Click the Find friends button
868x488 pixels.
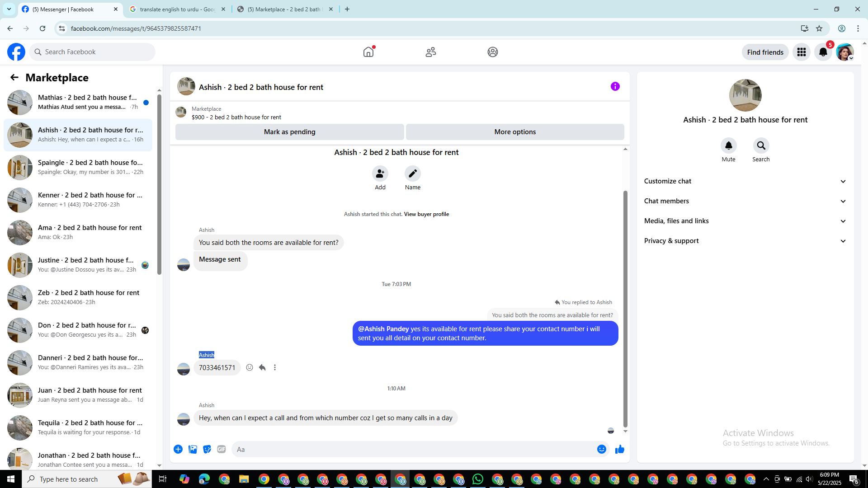click(x=765, y=52)
